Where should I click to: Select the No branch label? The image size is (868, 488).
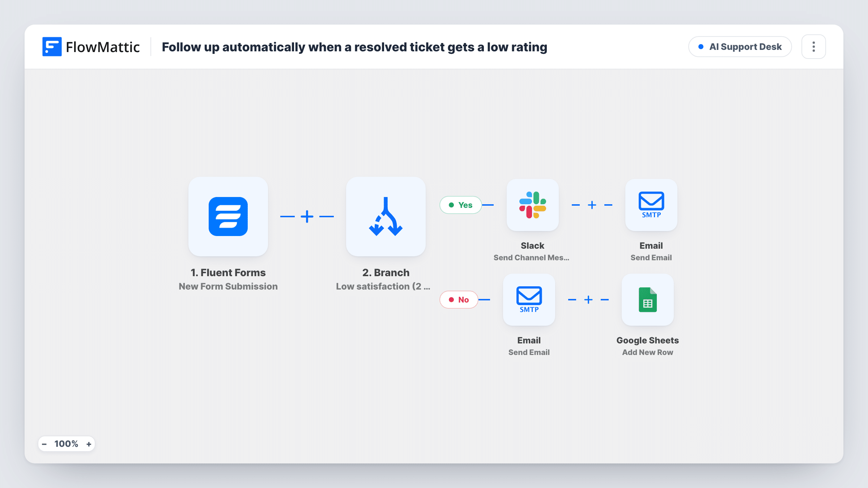pos(459,300)
